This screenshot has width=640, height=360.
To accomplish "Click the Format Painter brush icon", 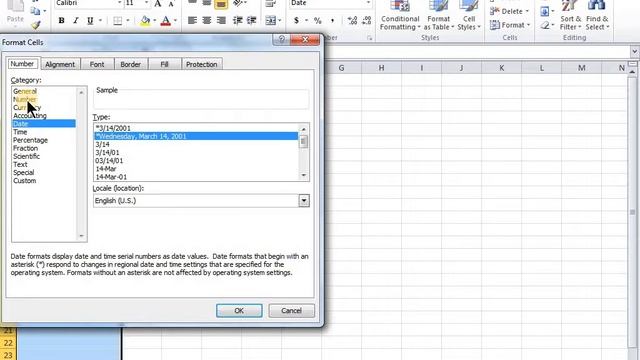I will click(x=36, y=25).
